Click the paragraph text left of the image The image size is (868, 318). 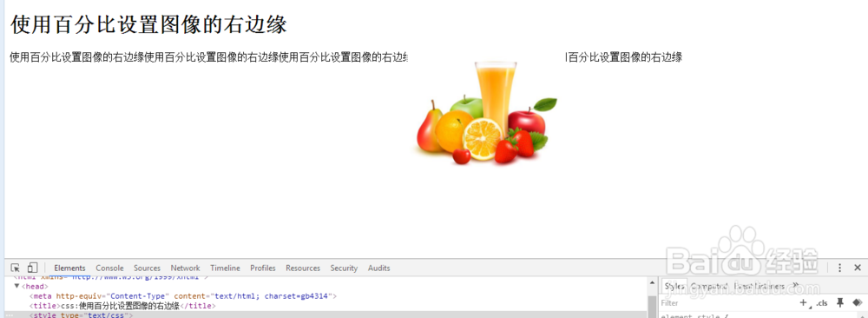209,57
